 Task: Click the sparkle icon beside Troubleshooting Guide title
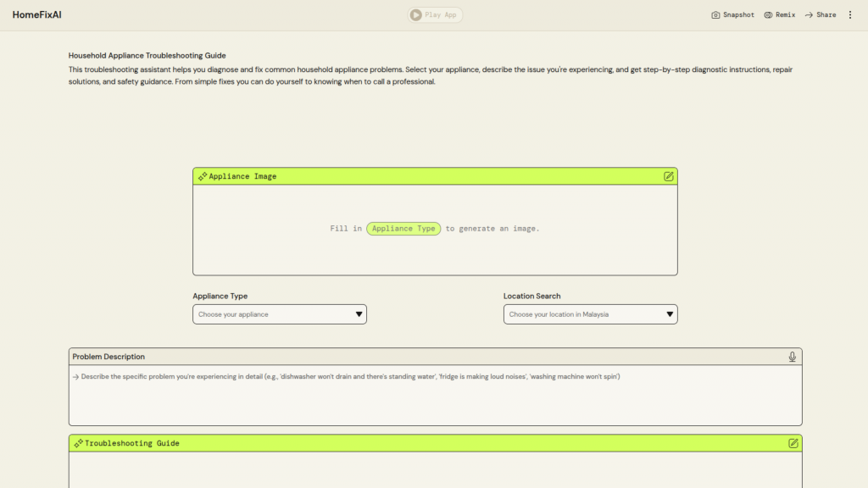coord(78,443)
